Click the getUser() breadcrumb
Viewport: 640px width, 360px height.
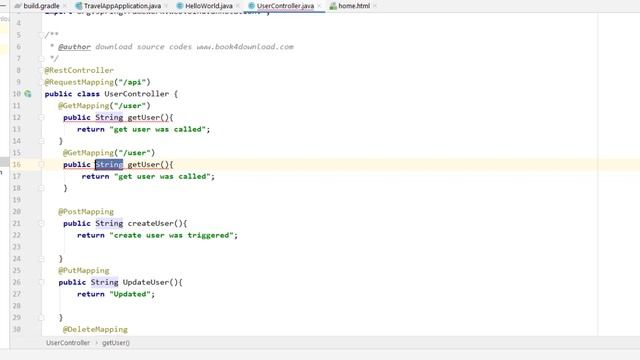coord(116,343)
